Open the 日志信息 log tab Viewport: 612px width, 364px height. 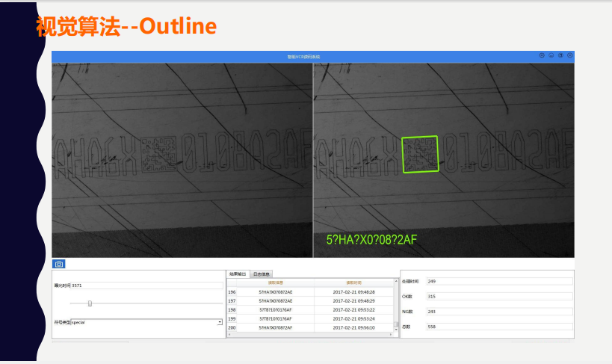260,274
